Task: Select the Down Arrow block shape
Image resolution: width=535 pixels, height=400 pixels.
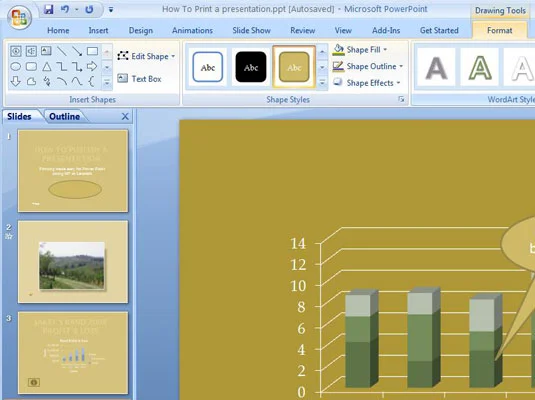Action: [x=16, y=81]
